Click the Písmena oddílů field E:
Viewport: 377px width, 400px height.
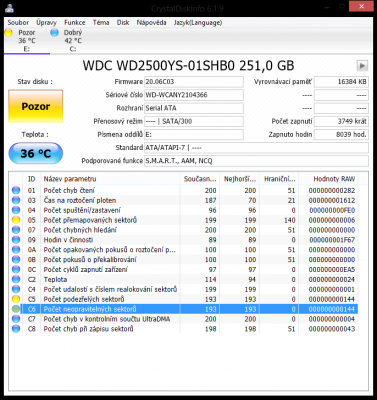point(194,134)
